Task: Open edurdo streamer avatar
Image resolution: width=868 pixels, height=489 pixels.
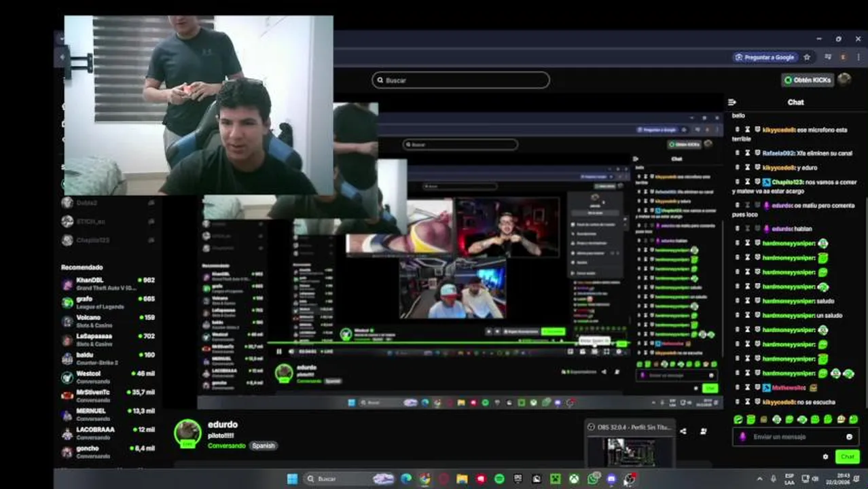Action: pos(187,433)
